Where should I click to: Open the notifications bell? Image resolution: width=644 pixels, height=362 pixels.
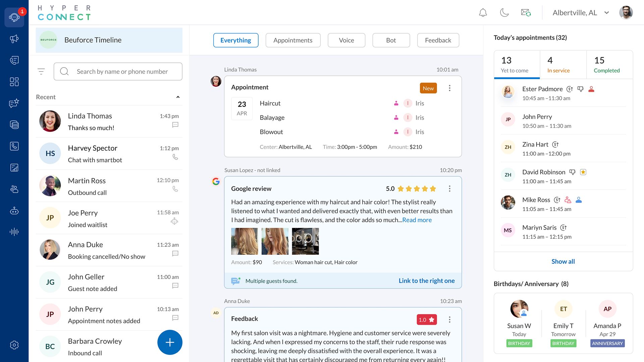[483, 13]
